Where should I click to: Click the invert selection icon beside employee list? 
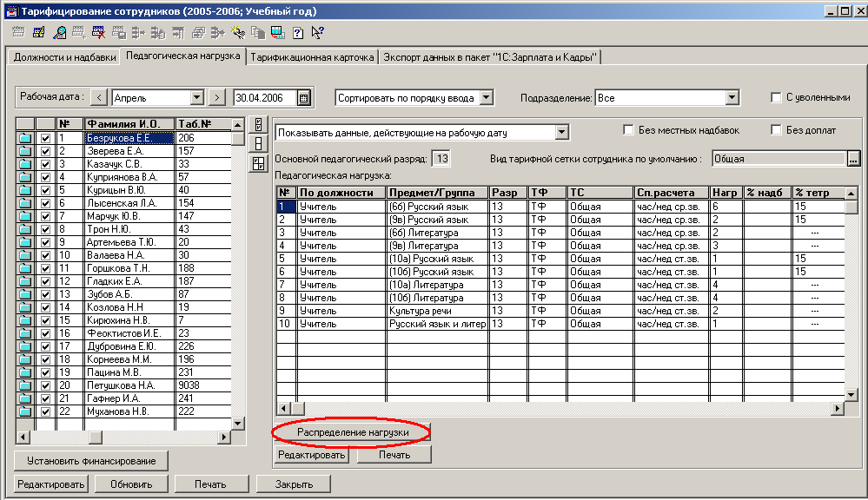[256, 163]
